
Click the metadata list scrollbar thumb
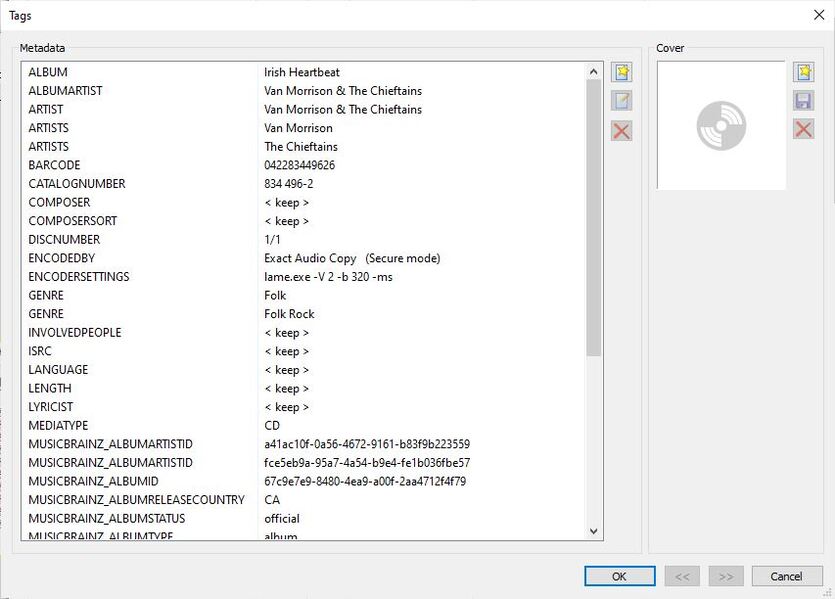594,218
